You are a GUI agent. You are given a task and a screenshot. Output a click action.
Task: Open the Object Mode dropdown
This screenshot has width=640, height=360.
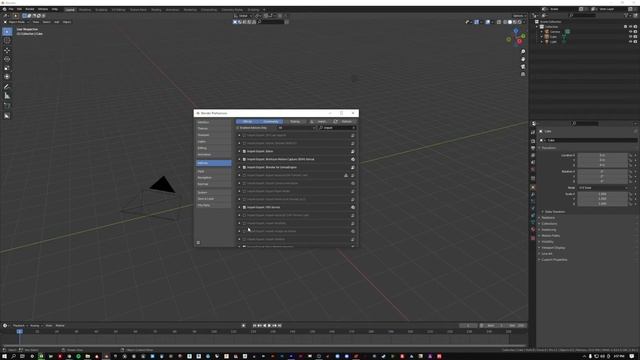click(x=16, y=22)
